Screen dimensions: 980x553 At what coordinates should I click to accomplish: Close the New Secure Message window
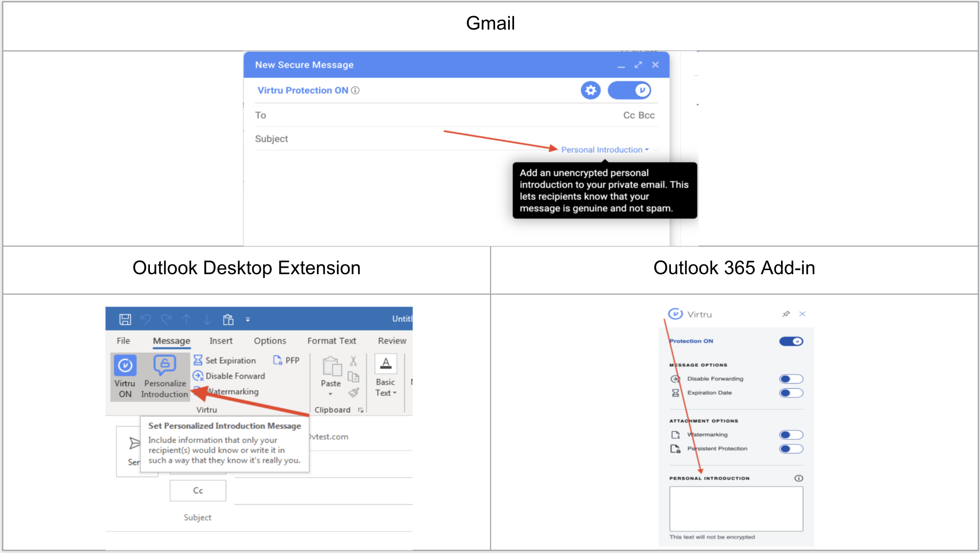(655, 65)
